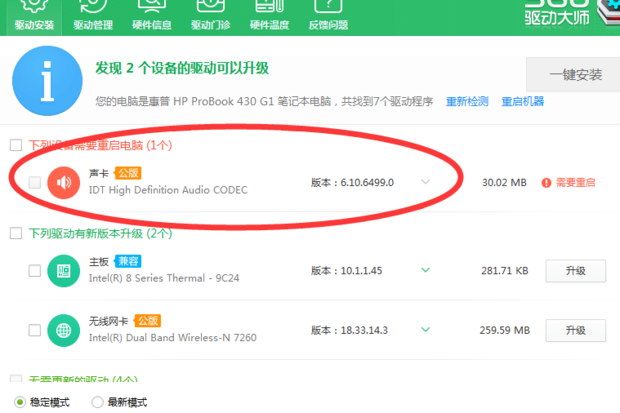
Task: Click the green 主板 motherboard icon
Action: 64,271
